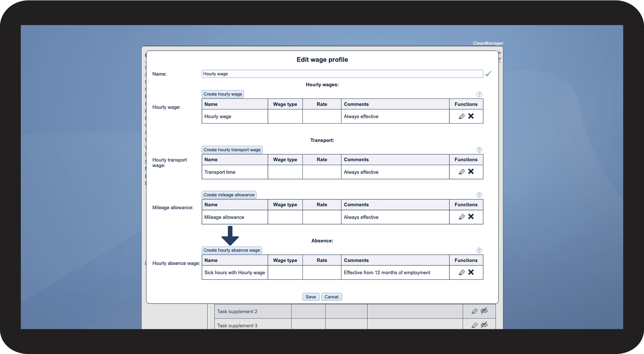Viewport: 644px width, 354px height.
Task: Edit the Mileage allowance entry
Action: pos(461,217)
